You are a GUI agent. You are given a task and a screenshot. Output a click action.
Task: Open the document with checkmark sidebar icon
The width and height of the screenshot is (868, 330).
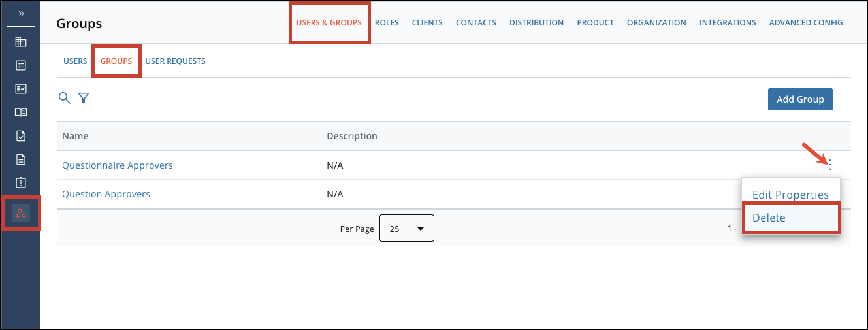20,136
